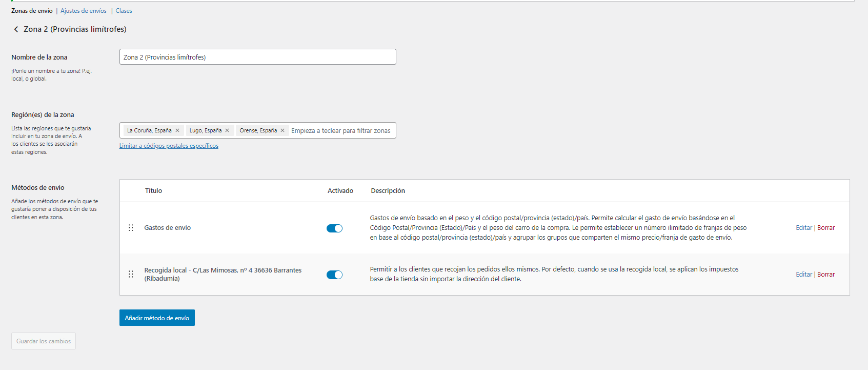Switch to Ajustes de envíos tab

point(84,11)
